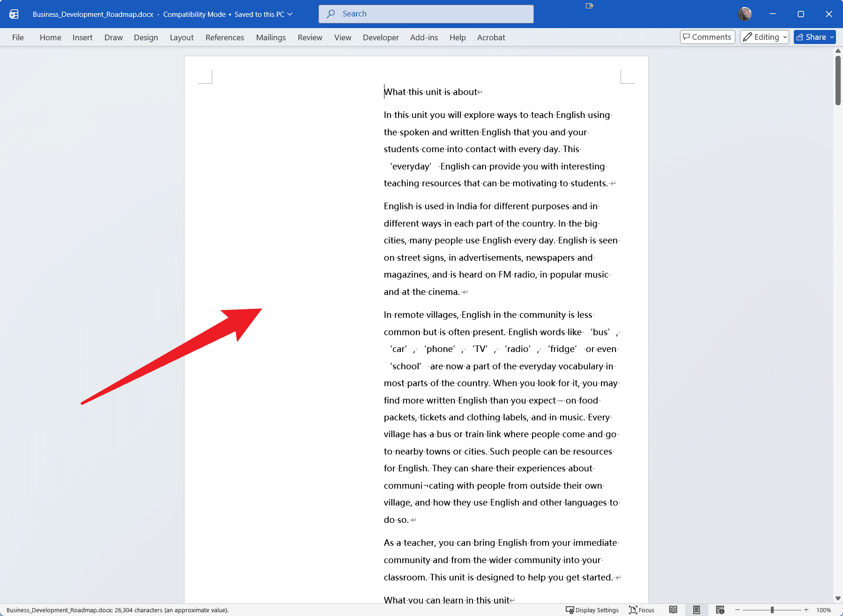Open the Insert tab
The height and width of the screenshot is (616, 843).
tap(82, 37)
